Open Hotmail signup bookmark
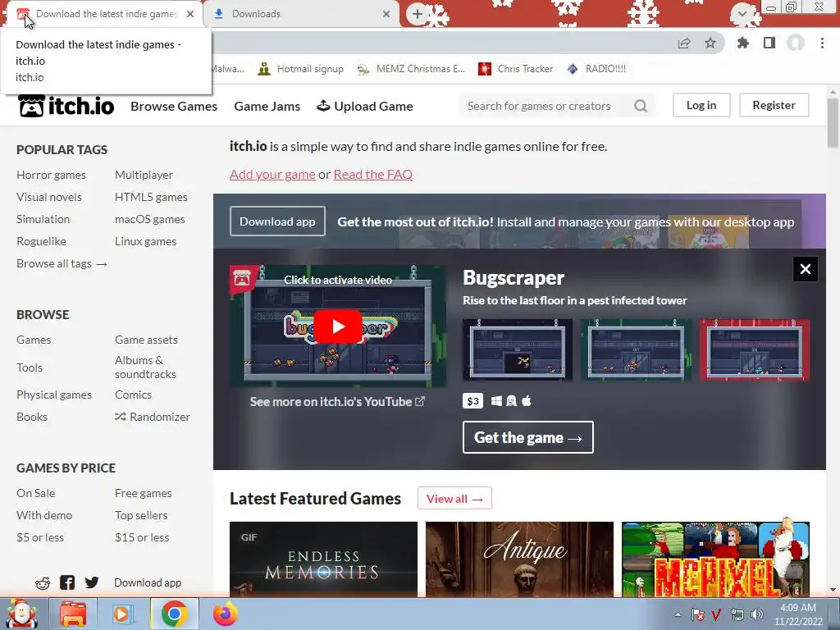Image resolution: width=840 pixels, height=630 pixels. (300, 69)
